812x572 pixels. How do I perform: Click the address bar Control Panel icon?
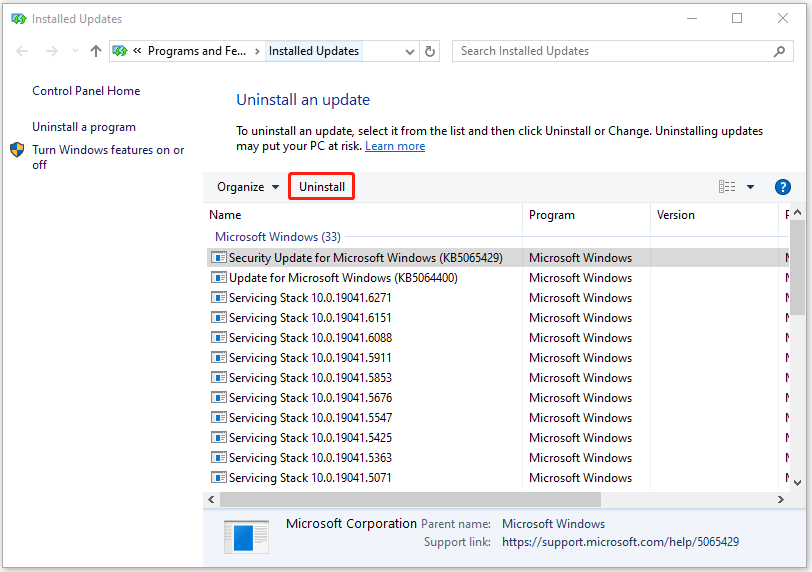[120, 51]
